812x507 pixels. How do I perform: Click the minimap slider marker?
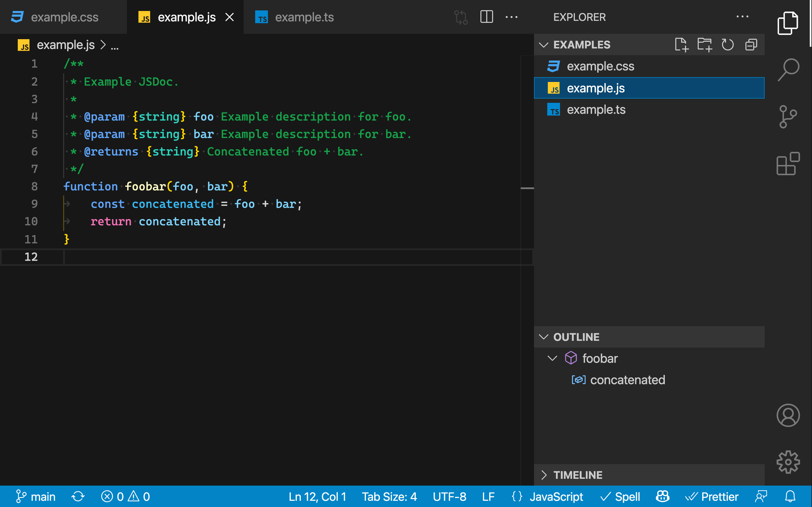click(527, 188)
